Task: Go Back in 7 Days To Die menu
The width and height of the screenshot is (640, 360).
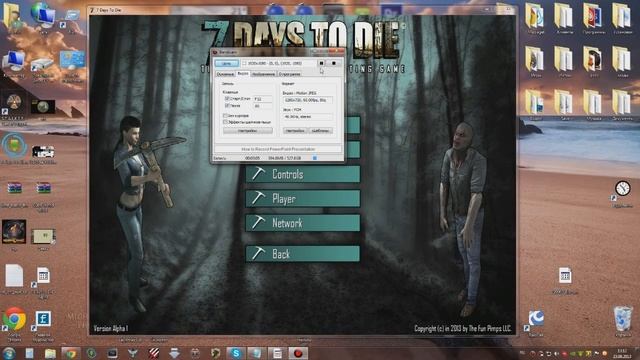Action: pyautogui.click(x=303, y=254)
